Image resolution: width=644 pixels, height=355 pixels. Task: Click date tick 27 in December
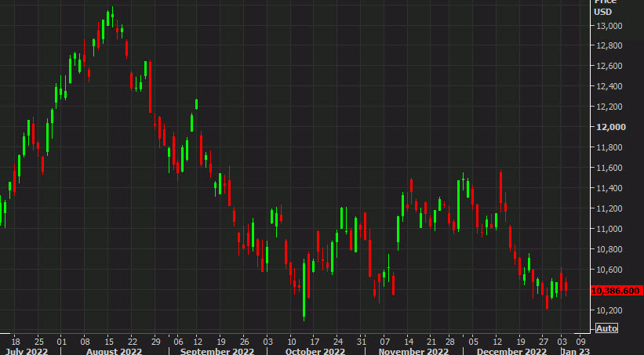click(x=544, y=342)
